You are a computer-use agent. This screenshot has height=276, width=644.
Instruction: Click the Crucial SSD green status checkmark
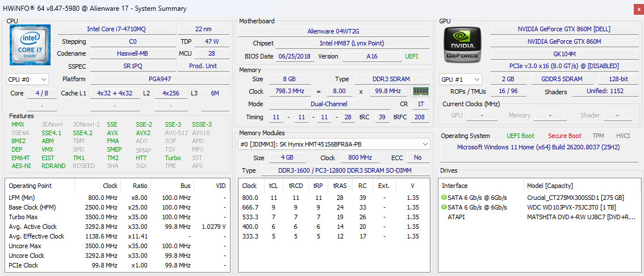pos(444,198)
